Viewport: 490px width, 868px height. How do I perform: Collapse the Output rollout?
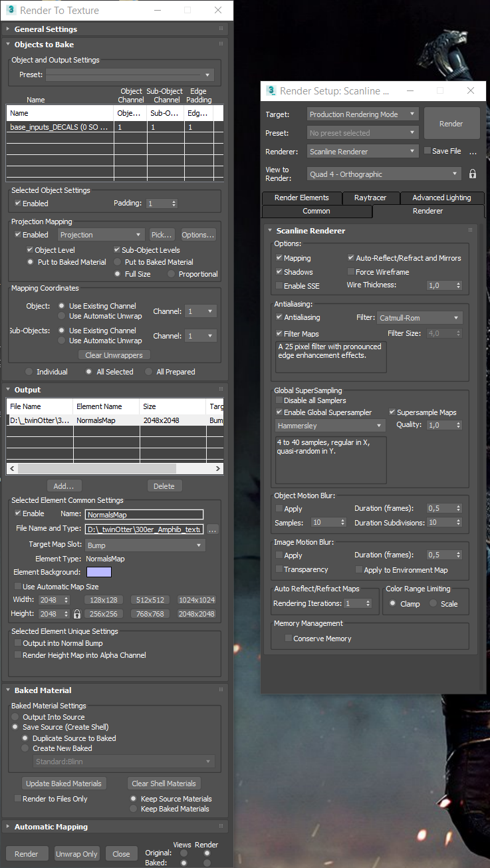[7, 390]
